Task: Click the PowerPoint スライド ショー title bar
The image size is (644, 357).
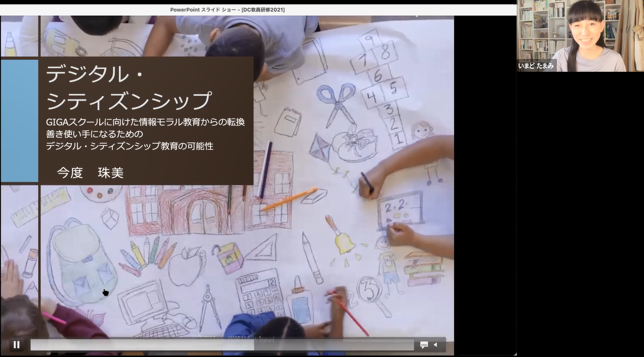Action: pos(228,9)
